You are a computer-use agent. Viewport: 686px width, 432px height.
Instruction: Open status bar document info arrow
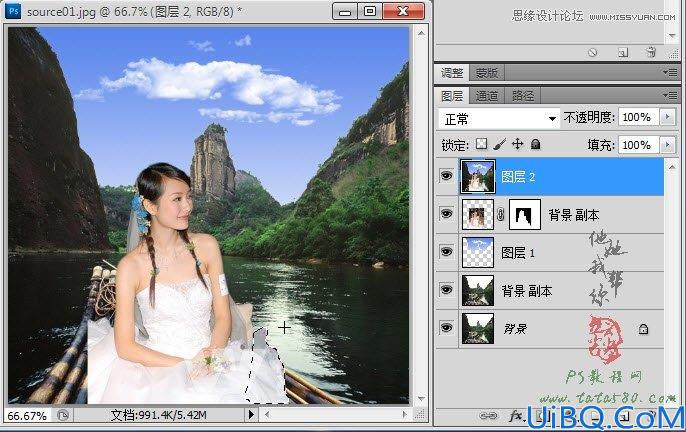pyautogui.click(x=251, y=415)
